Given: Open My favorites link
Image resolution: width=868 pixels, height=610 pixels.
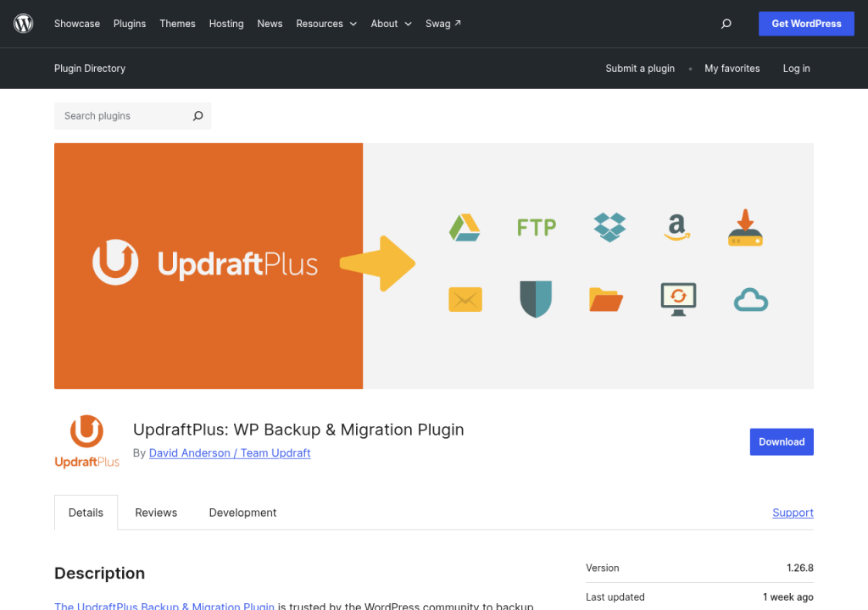Looking at the screenshot, I should 732,69.
